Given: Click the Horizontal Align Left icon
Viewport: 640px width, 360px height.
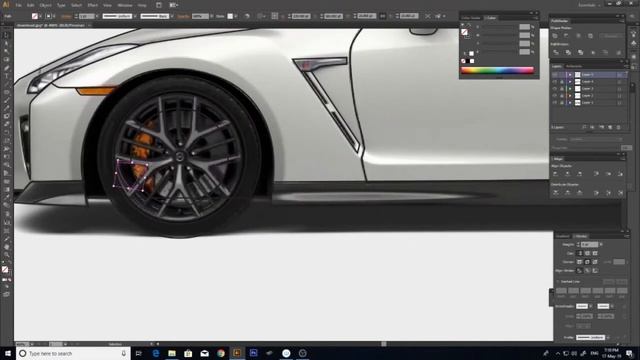Looking at the screenshot, I should click(x=556, y=174).
